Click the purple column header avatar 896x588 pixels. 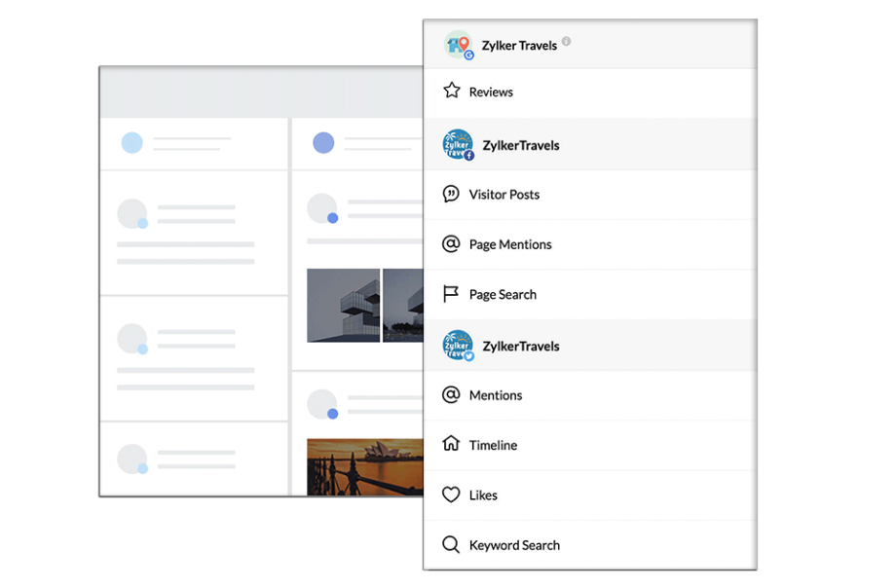323,143
